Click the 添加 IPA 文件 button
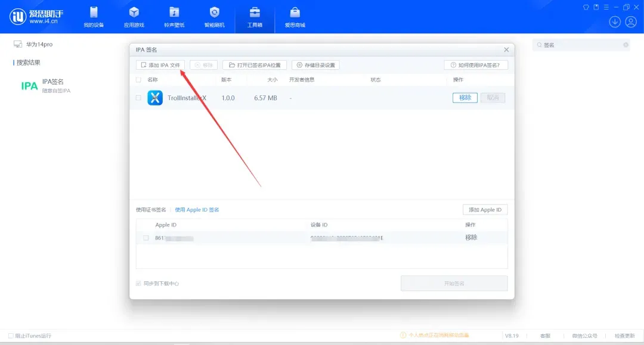The image size is (644, 345). [x=160, y=65]
